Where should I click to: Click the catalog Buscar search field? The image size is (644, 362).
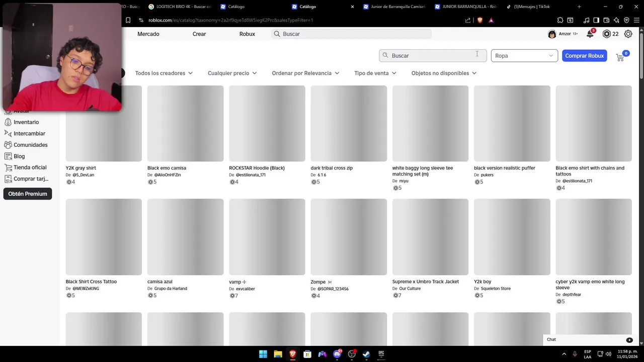click(x=433, y=55)
